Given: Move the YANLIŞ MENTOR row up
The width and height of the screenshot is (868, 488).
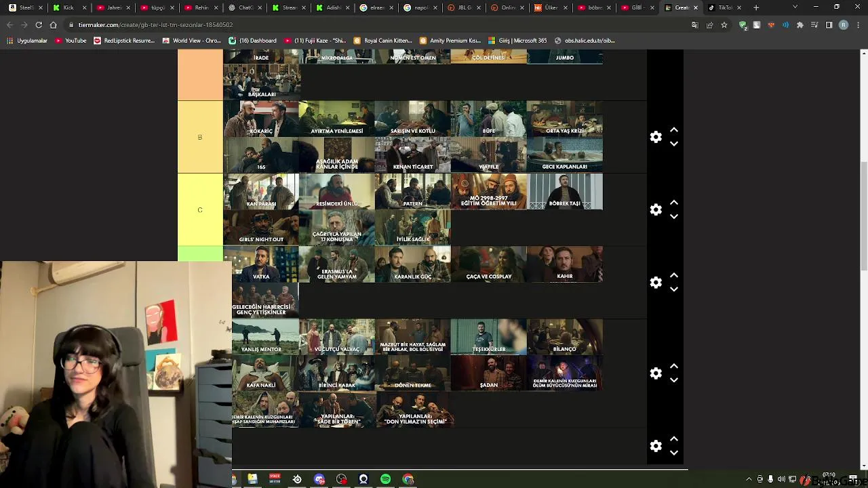Looking at the screenshot, I should tap(674, 366).
